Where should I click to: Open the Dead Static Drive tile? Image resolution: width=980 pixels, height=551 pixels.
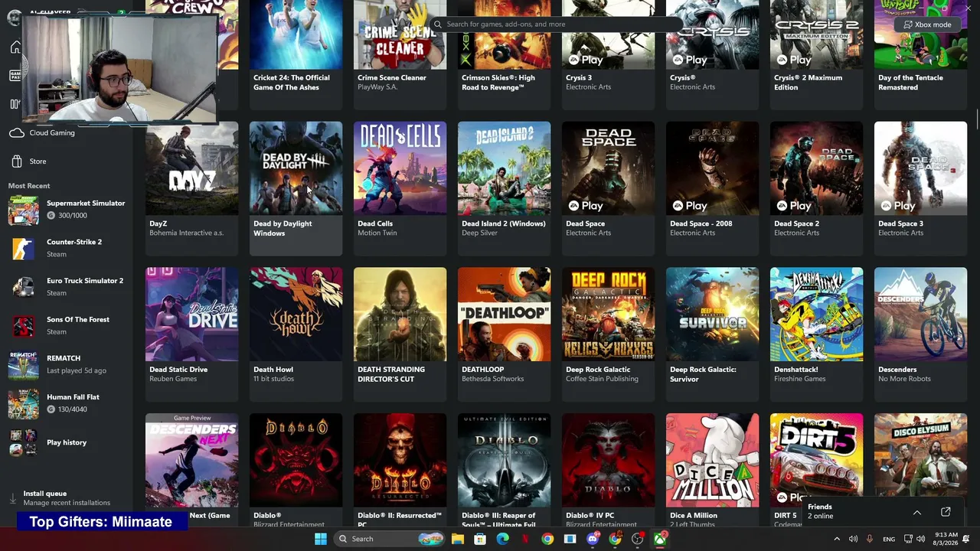pos(191,334)
